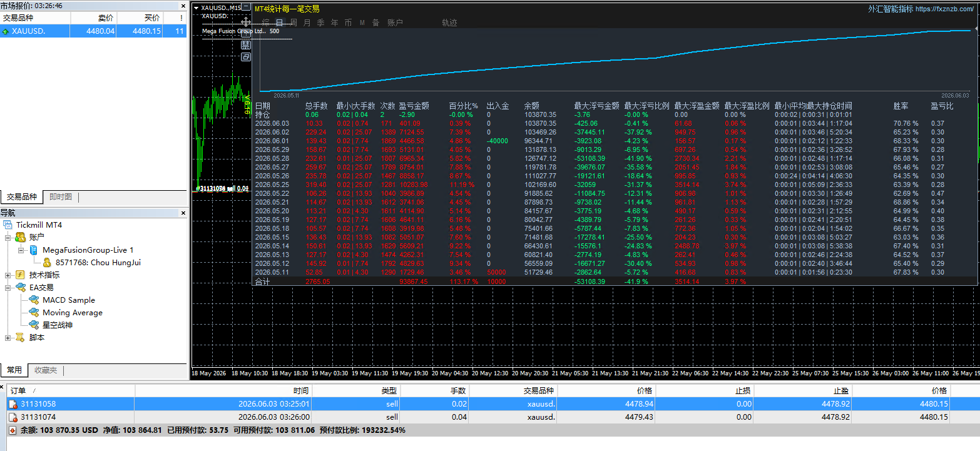
Task: Open the XAUUSD.,M15 chart dropdown triangle
Action: point(197,8)
